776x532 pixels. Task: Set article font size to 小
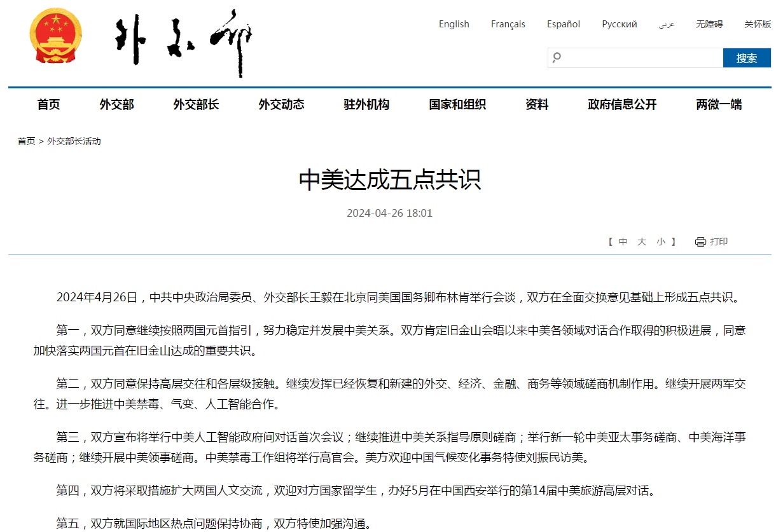click(x=661, y=242)
